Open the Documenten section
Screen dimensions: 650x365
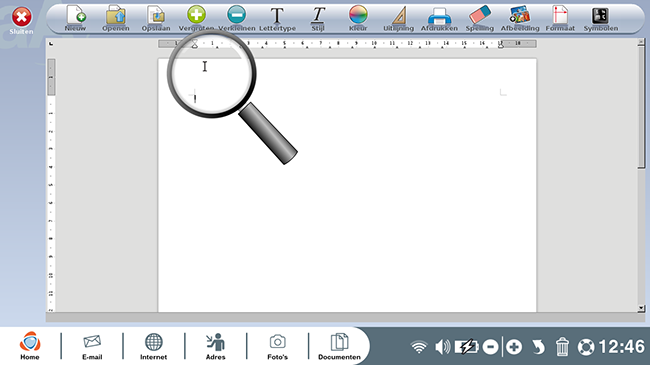coord(339,346)
